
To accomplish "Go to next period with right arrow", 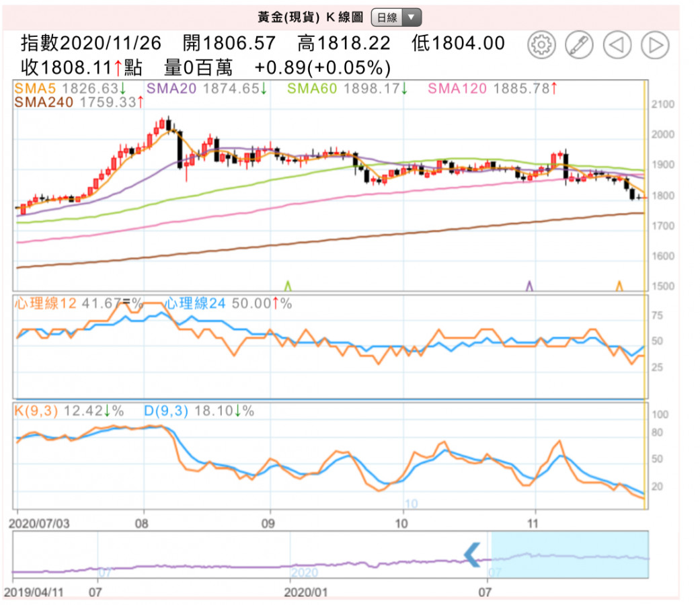I will tap(655, 45).
